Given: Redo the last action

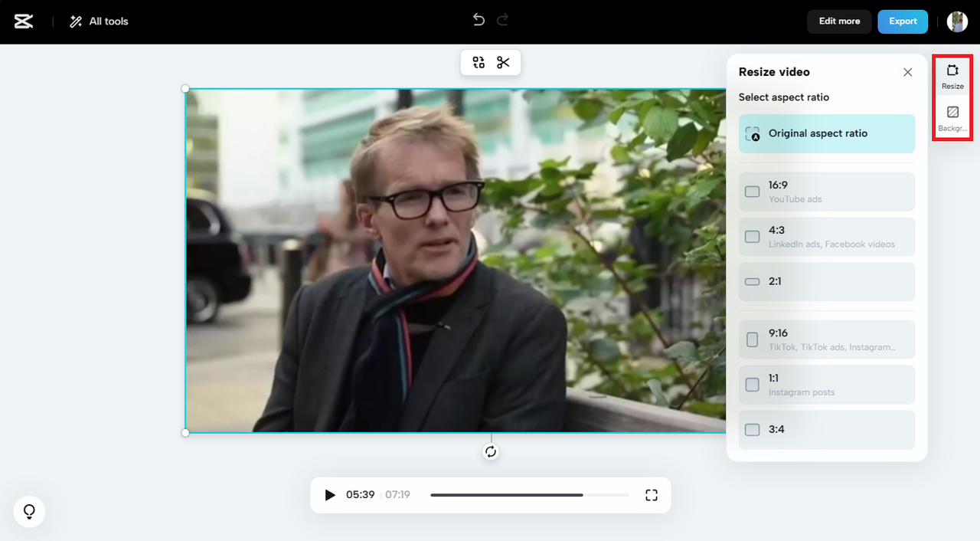Looking at the screenshot, I should [502, 20].
